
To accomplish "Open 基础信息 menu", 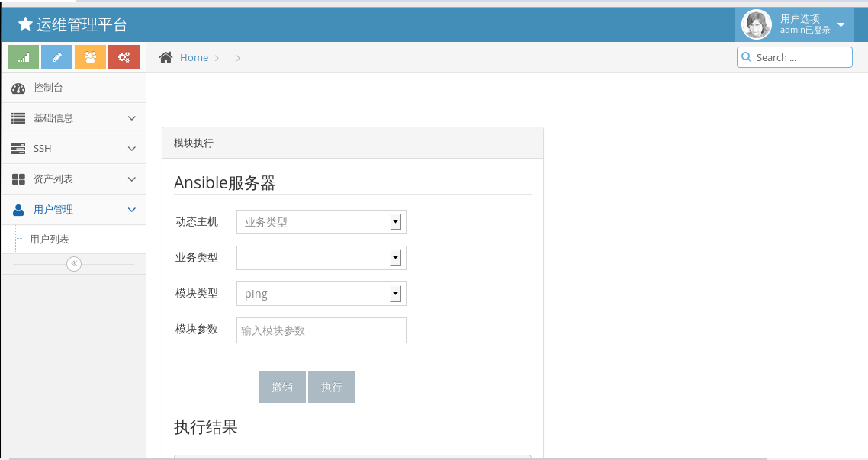I will tap(74, 118).
